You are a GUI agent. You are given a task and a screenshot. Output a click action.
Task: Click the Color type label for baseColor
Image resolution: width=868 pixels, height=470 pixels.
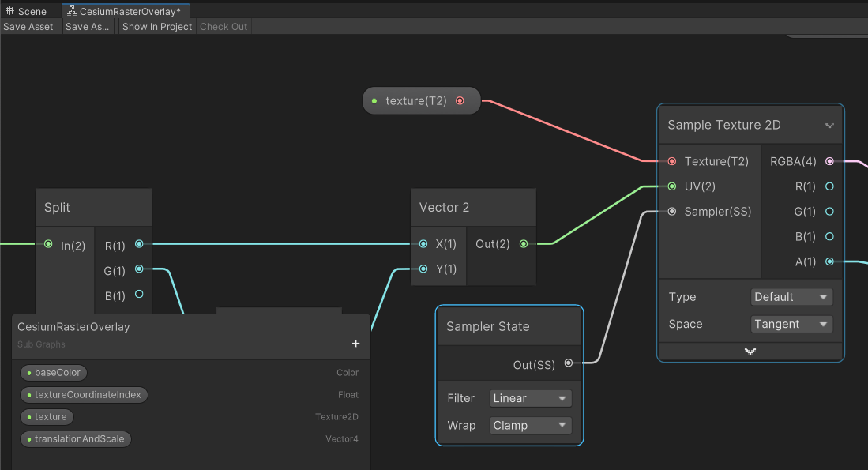348,373
